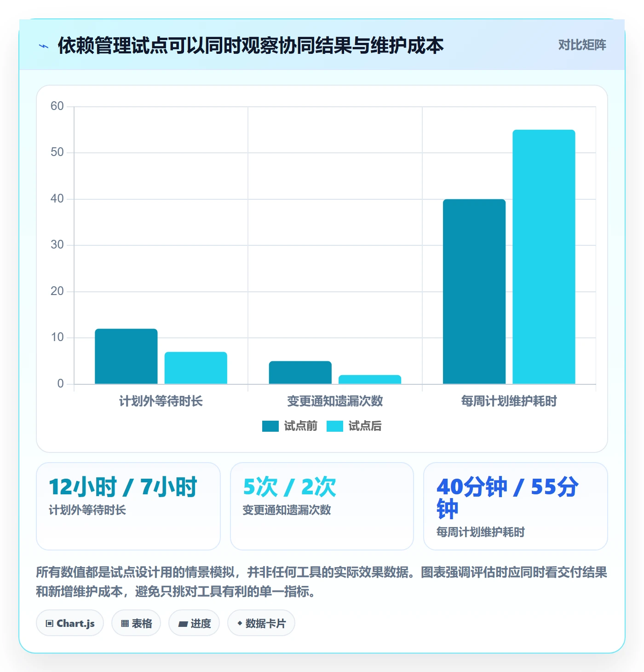Click the disclaimer paragraph starting with 所有数值都是
This screenshot has height=672, width=644.
322,582
